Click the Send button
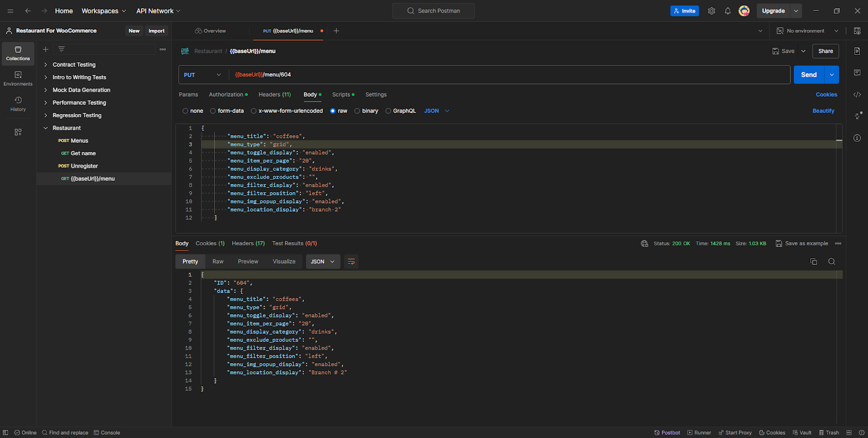This screenshot has width=868, height=438. (809, 75)
